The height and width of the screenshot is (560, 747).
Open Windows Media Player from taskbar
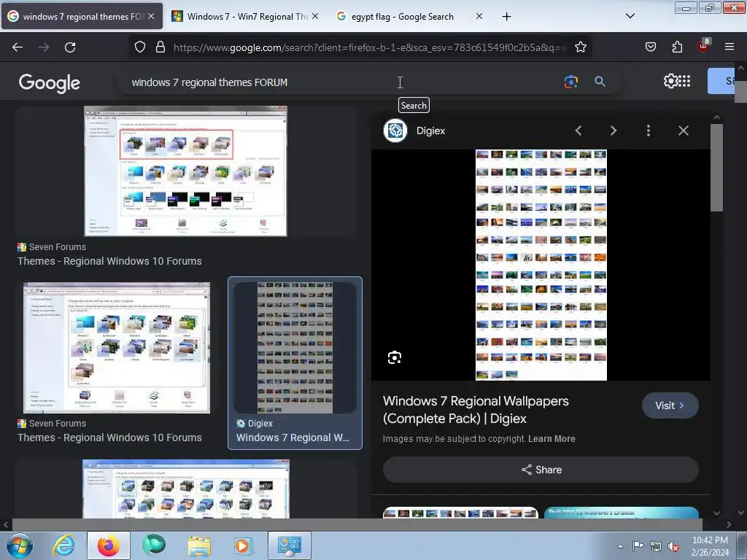(244, 545)
